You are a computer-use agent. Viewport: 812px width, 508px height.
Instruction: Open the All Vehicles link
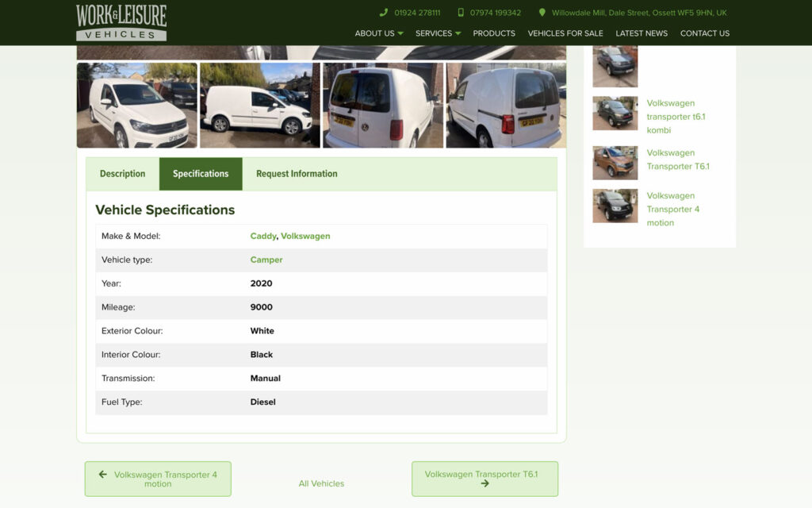[x=321, y=483]
